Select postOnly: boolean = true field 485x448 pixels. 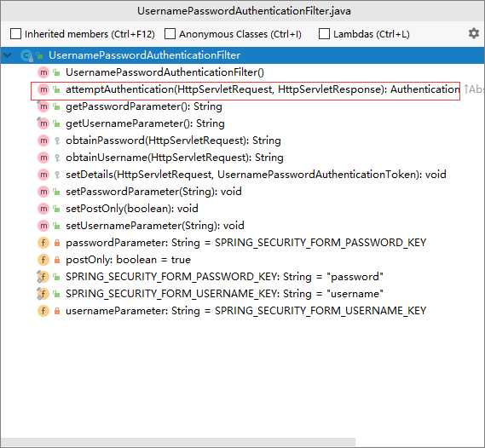(128, 260)
